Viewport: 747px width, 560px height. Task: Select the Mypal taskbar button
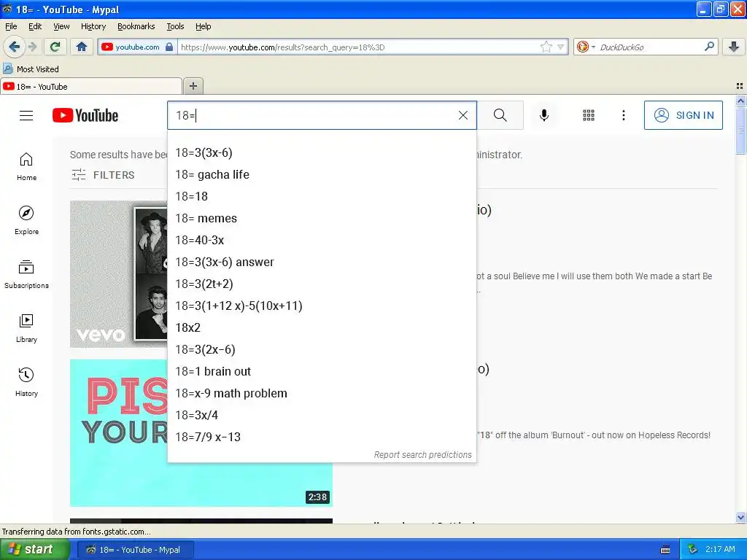point(135,550)
